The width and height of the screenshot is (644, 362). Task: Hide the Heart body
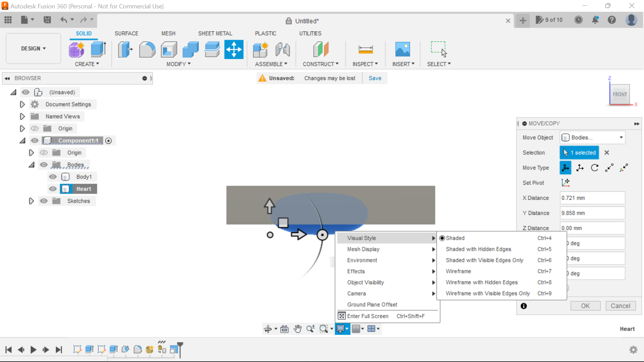tap(53, 189)
